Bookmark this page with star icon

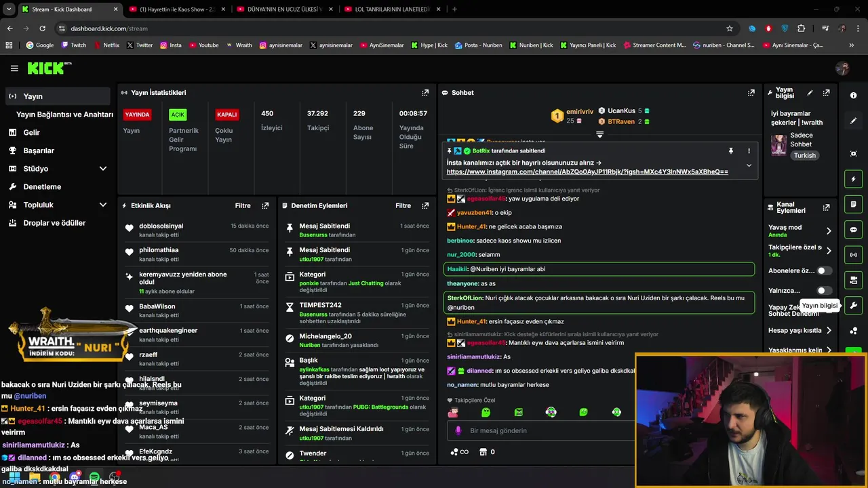point(730,28)
